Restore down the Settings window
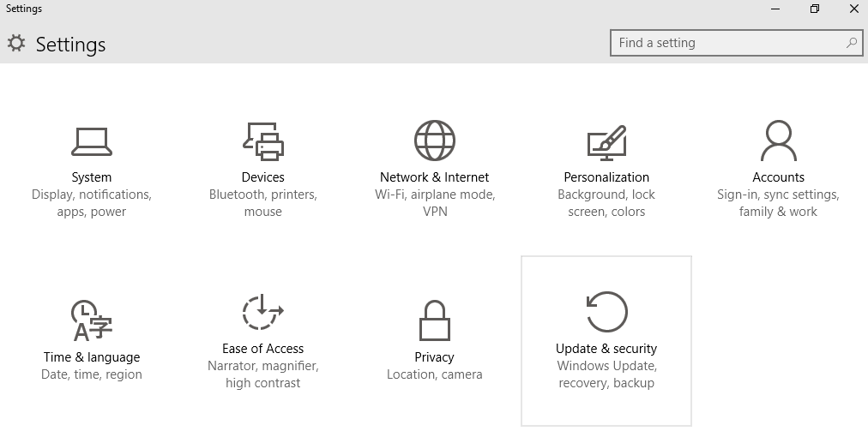This screenshot has height=431, width=868. [814, 9]
